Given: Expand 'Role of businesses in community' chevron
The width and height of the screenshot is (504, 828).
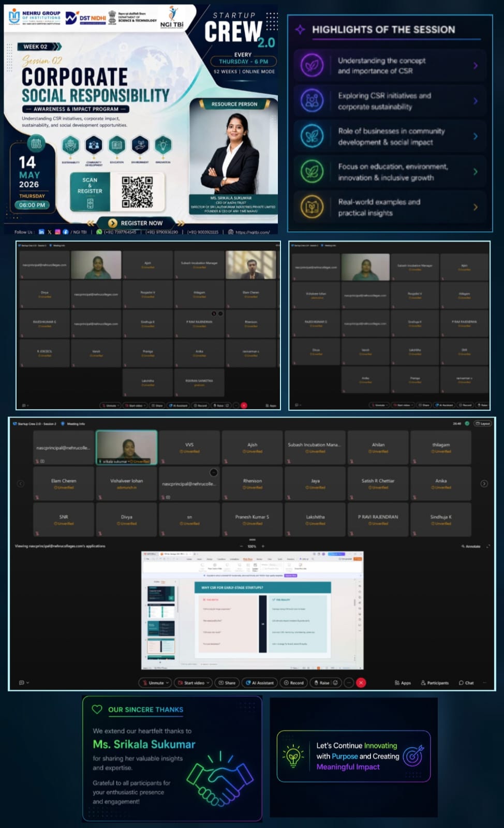Looking at the screenshot, I should tap(476, 136).
